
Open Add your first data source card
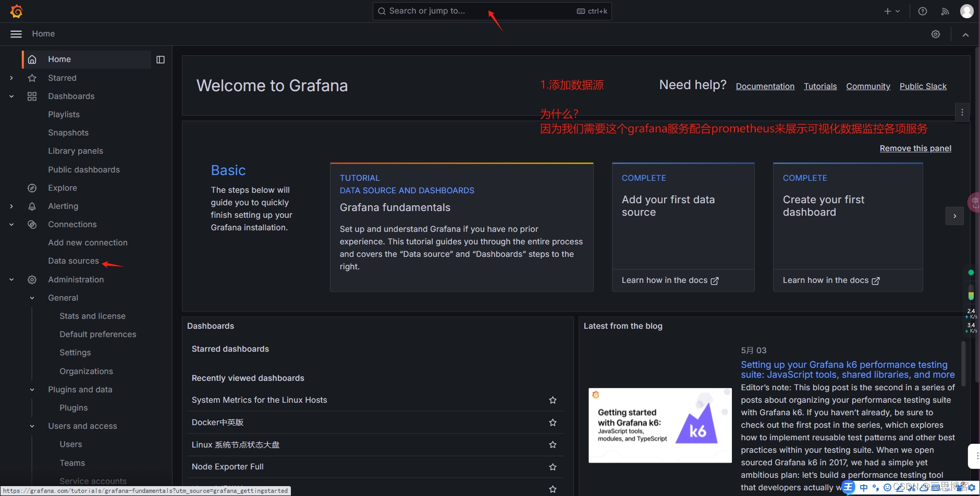click(683, 216)
